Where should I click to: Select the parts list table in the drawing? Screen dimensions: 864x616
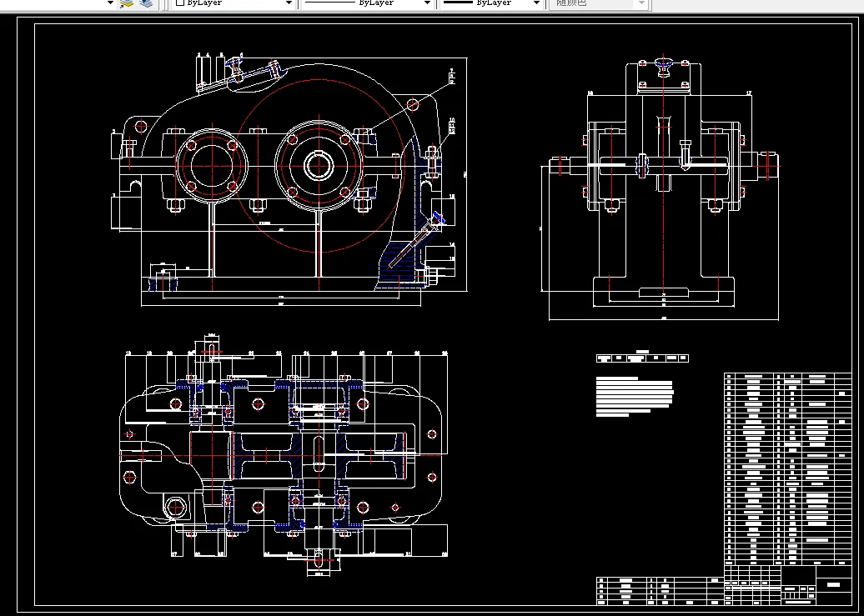click(x=788, y=469)
